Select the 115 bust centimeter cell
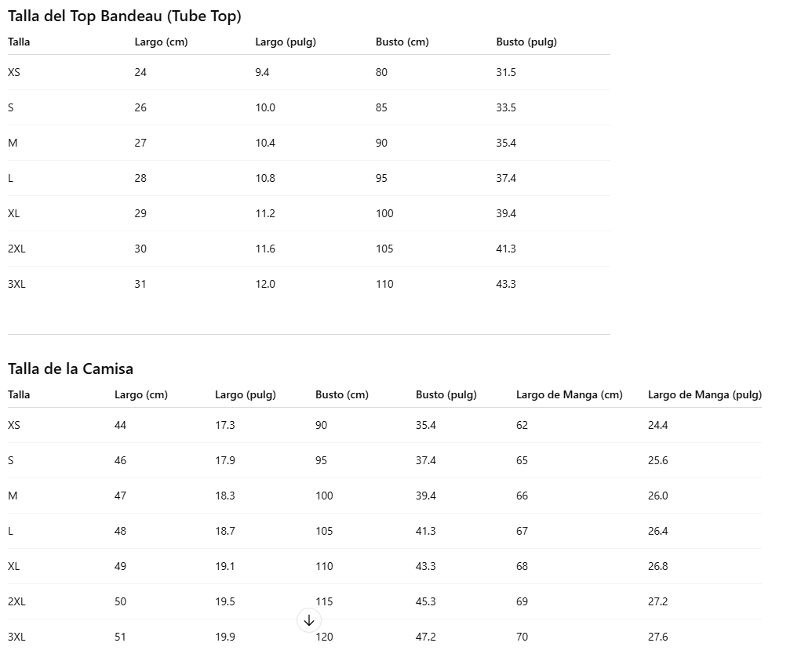 click(x=324, y=601)
